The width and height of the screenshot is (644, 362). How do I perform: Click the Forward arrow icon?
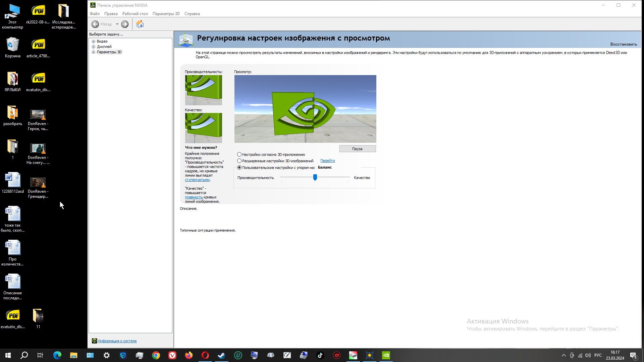coord(125,24)
